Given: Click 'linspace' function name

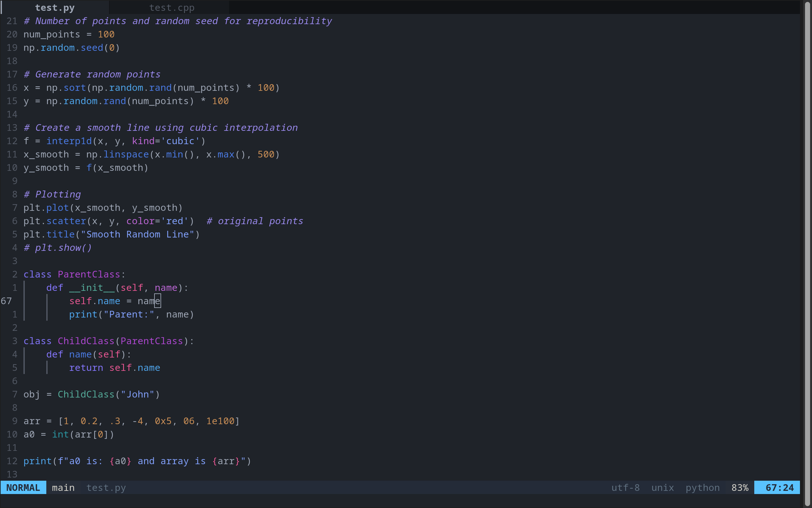Looking at the screenshot, I should 126,155.
